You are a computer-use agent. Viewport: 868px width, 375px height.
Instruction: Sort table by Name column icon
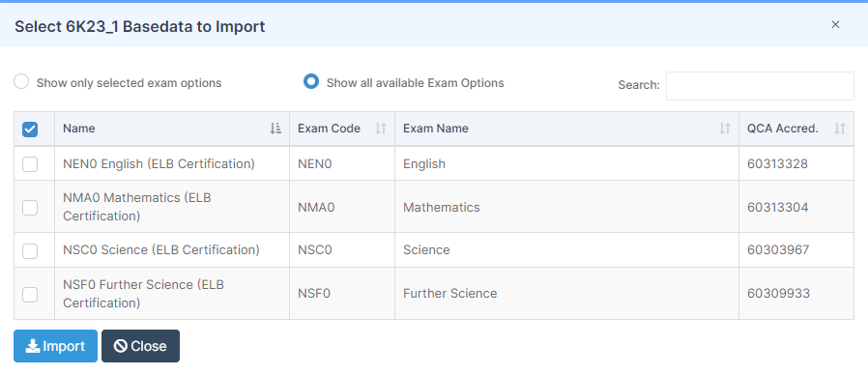pos(275,129)
